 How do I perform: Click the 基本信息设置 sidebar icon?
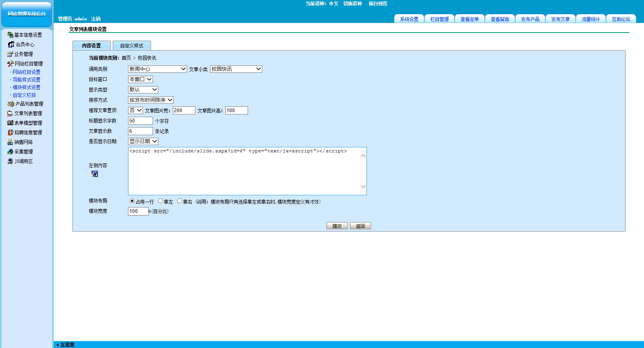click(10, 35)
